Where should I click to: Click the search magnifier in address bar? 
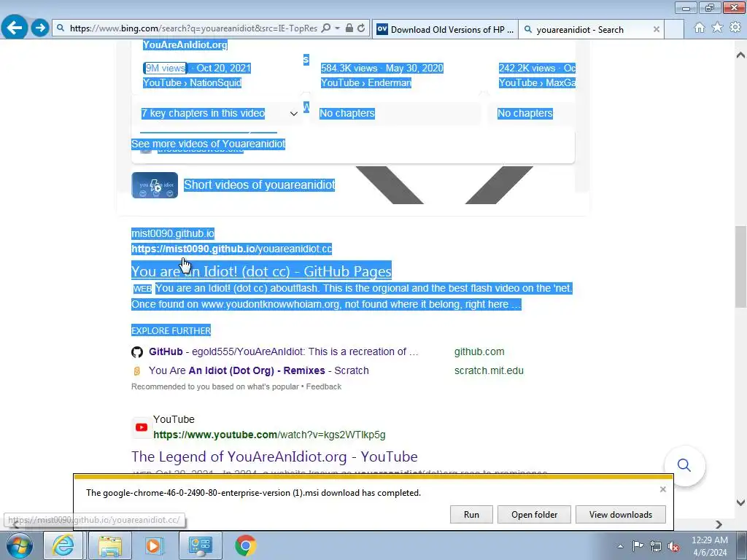point(326,28)
